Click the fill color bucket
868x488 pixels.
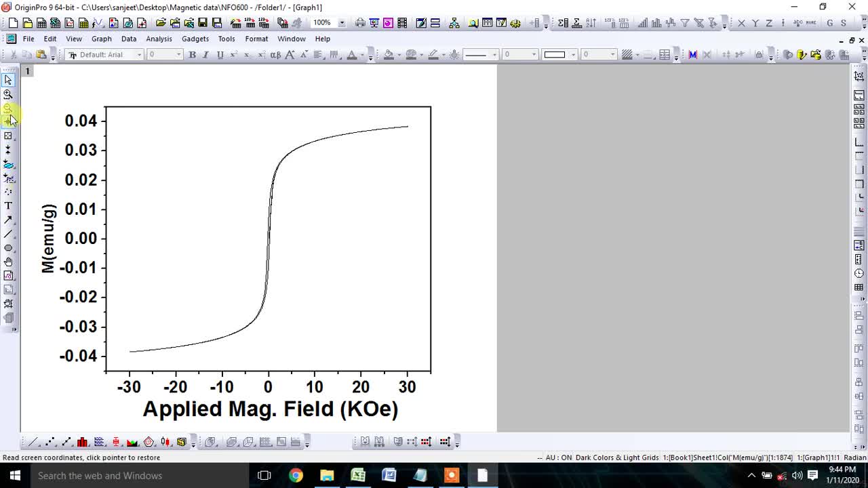(389, 55)
